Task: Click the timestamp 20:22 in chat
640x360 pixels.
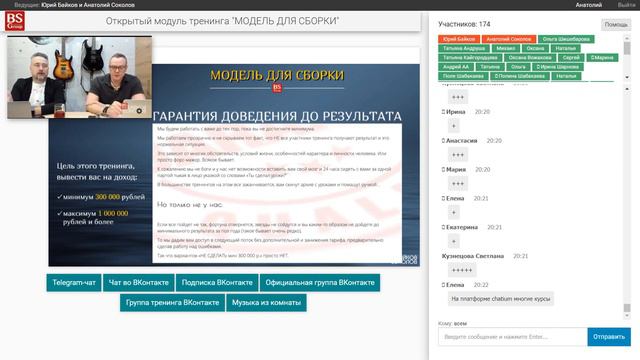Action: [481, 284]
